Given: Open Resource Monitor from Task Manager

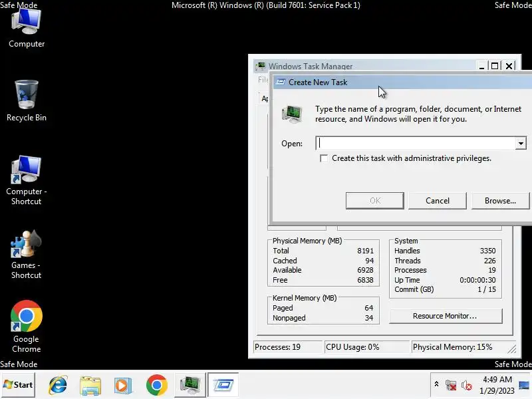Looking at the screenshot, I should pyautogui.click(x=446, y=316).
